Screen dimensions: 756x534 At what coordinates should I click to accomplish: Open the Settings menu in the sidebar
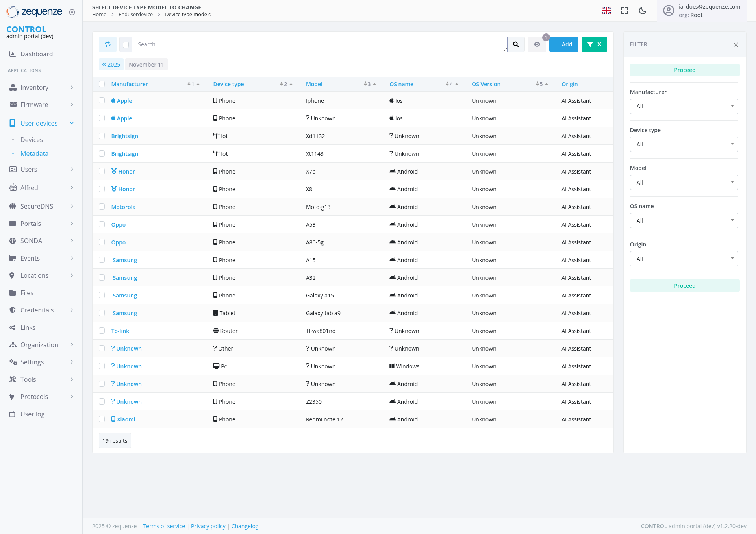[x=31, y=362]
